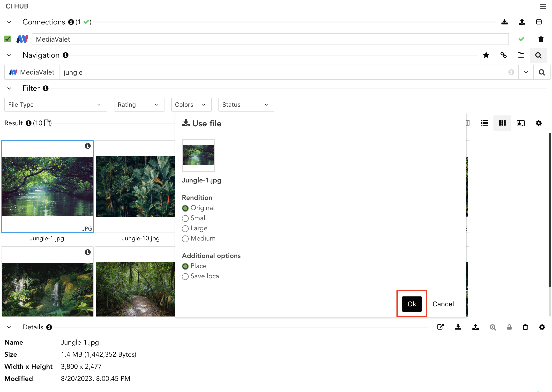Select Small rendition
This screenshot has height=392, width=552.
(185, 218)
